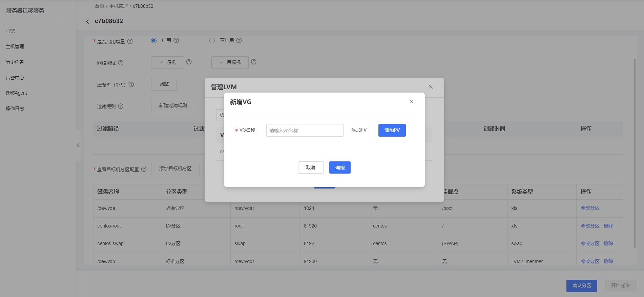This screenshot has width=644, height=297.
Task: Click the 新建过滤规则 button
Action: 173,106
